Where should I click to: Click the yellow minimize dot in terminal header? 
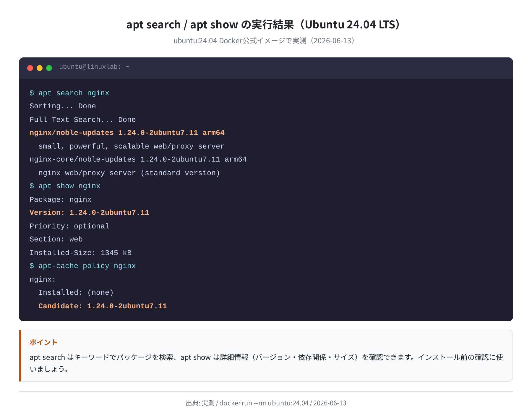pyautogui.click(x=40, y=68)
